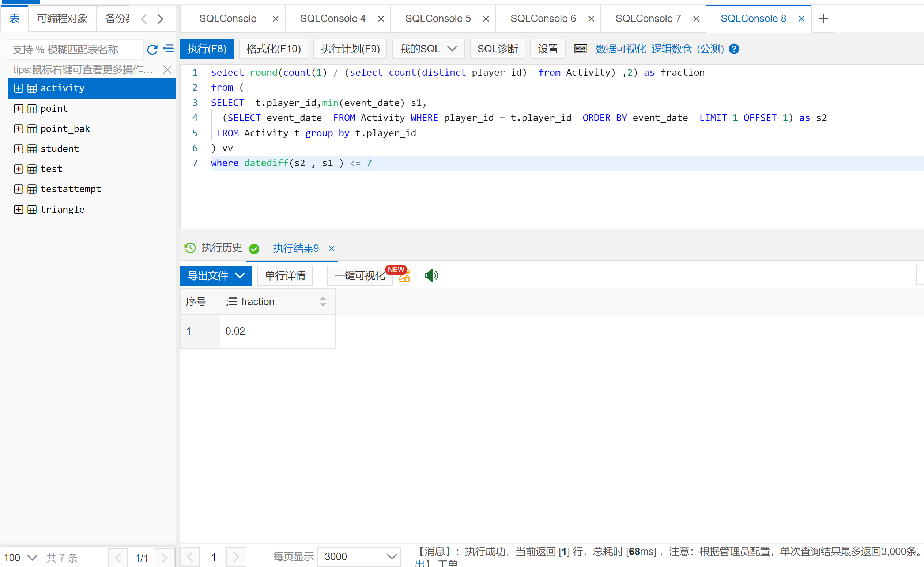This screenshot has width=924, height=567.
Task: Expand the triangle table node
Action: [x=18, y=209]
